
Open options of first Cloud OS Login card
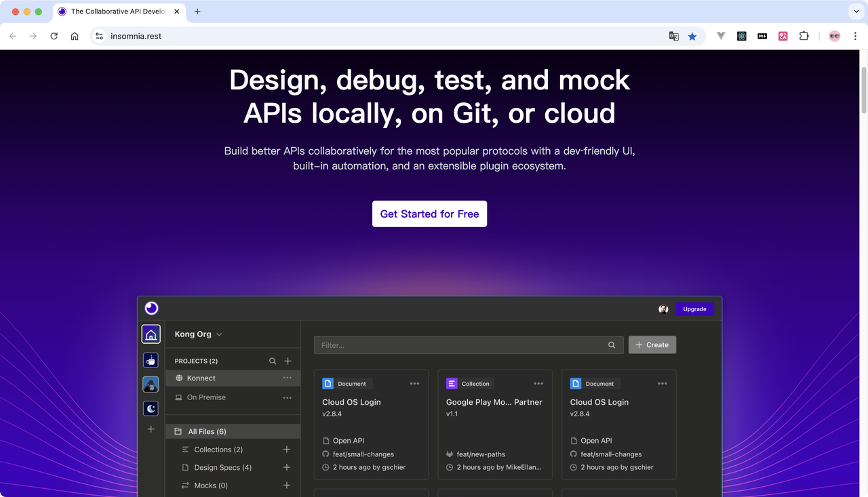click(x=414, y=384)
